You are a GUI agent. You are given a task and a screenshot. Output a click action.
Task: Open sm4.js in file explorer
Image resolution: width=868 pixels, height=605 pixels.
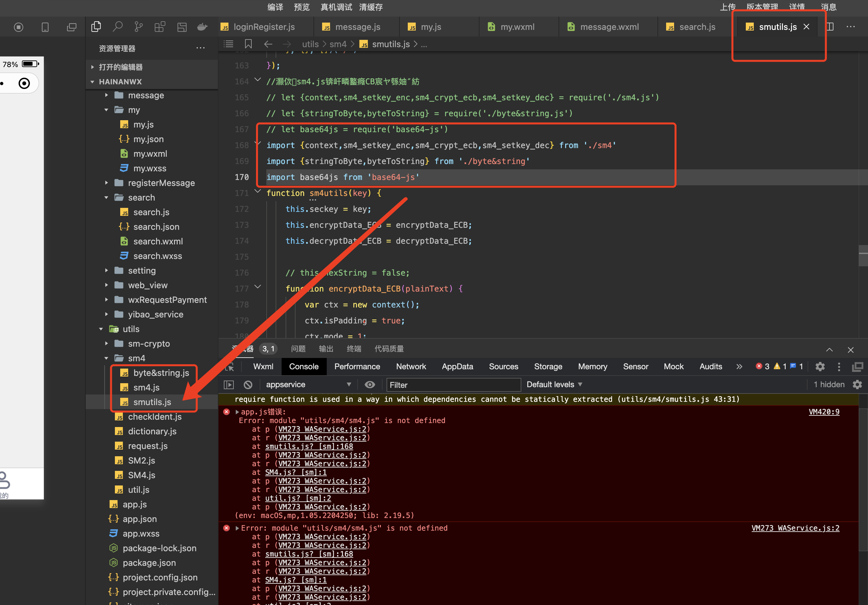(146, 388)
